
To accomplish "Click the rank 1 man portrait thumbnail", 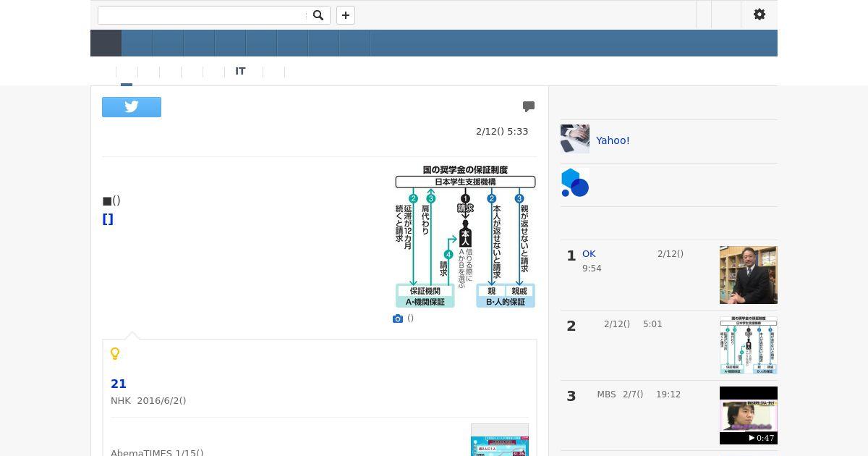I will (x=749, y=275).
